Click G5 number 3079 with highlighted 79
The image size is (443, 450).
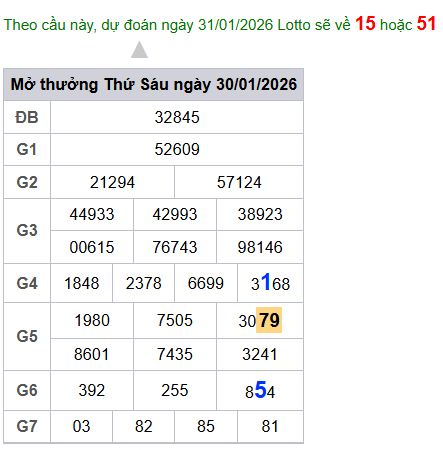260,320
